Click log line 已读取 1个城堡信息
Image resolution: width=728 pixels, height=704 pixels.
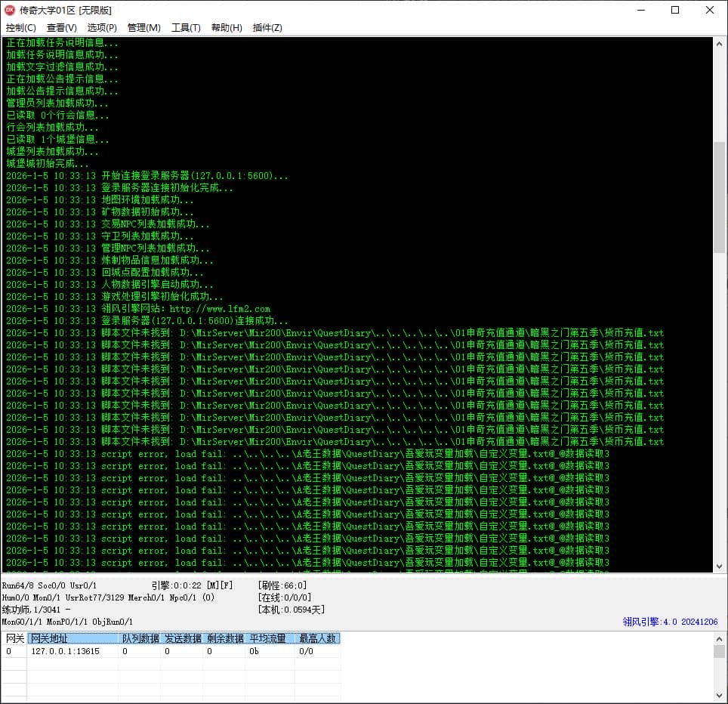click(x=57, y=139)
